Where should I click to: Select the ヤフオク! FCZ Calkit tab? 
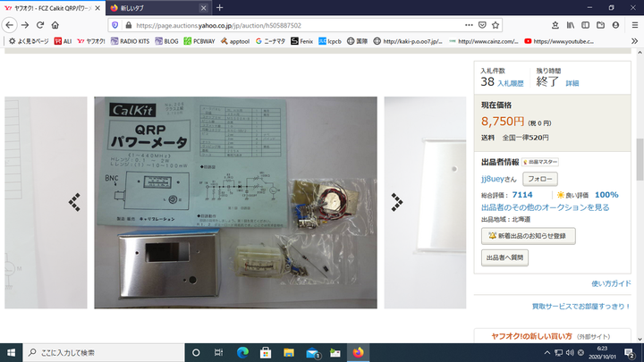tap(53, 8)
